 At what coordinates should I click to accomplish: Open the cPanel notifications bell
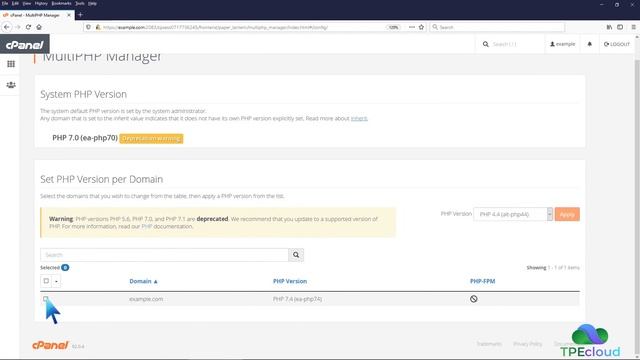tap(589, 44)
